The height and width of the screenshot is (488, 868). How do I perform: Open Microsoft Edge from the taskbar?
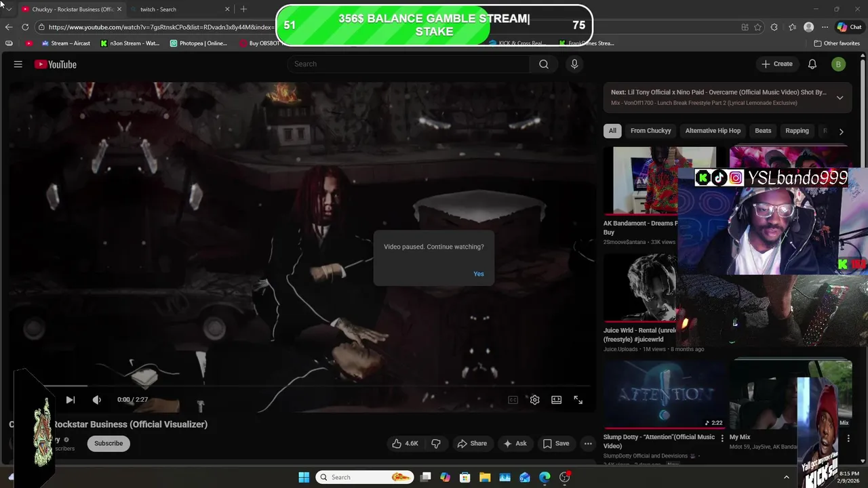545,477
